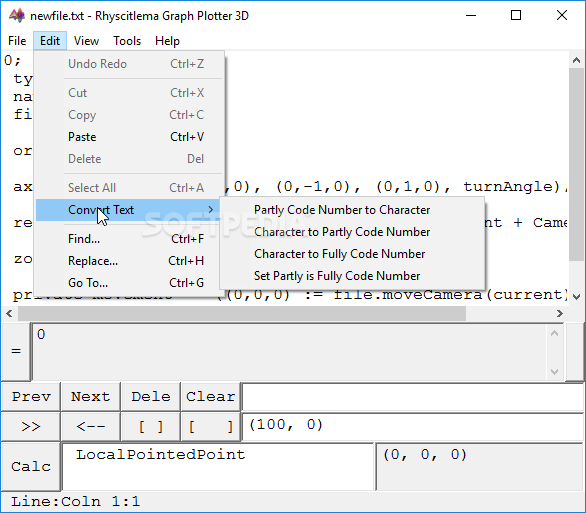Click the horizontal scrollbar left arrow
The height and width of the screenshot is (513, 586).
coord(9,313)
